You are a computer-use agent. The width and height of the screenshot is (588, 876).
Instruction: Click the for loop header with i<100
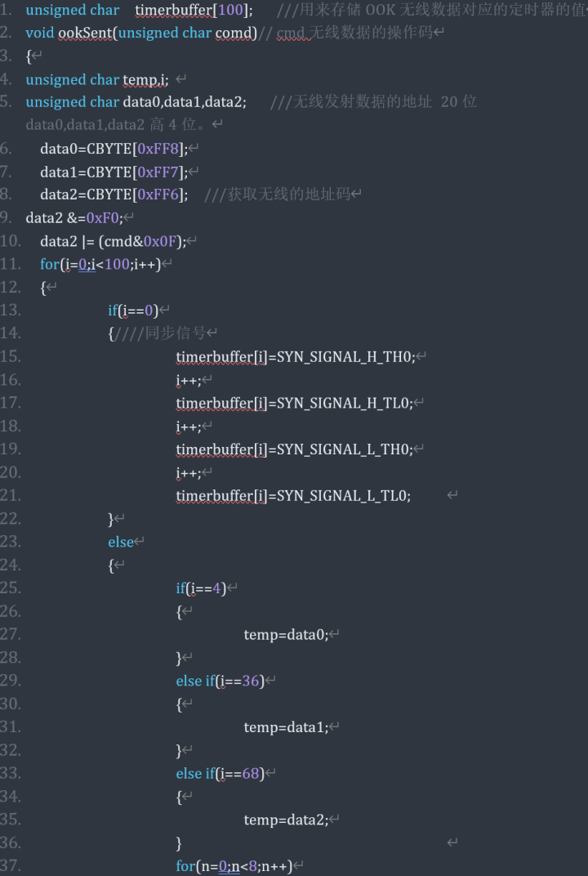tap(100, 264)
